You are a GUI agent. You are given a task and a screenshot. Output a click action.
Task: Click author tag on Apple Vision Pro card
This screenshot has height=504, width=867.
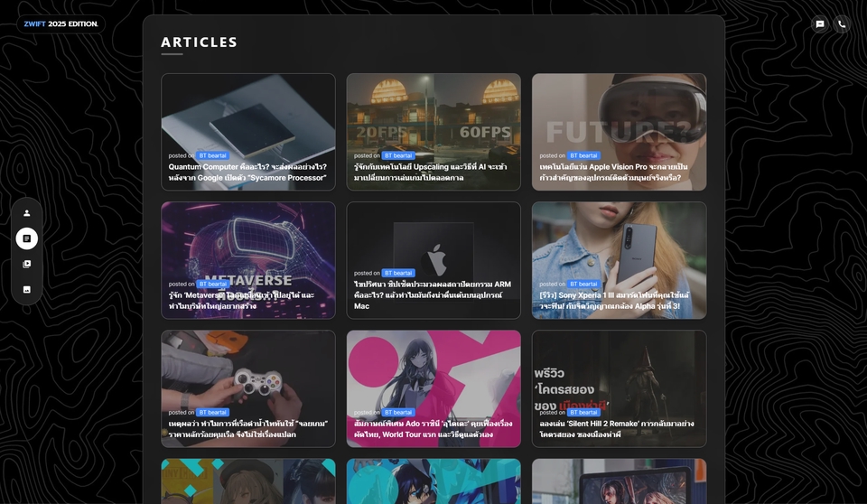583,155
